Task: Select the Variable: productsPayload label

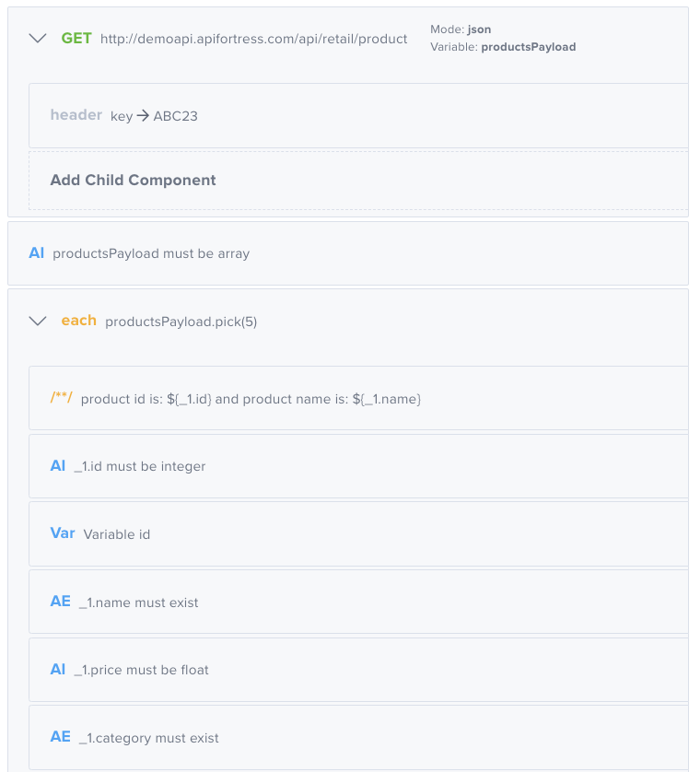Action: (x=503, y=46)
